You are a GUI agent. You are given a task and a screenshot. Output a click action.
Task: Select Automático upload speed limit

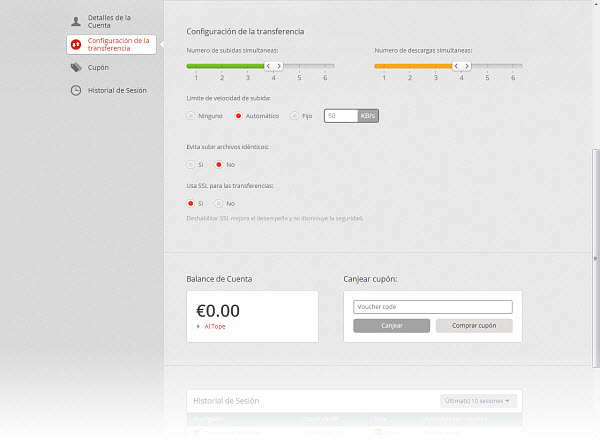238,116
